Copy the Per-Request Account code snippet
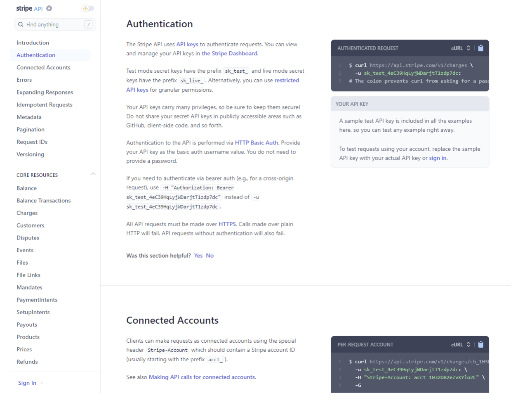Viewport: 532px width, 403px height. tap(481, 345)
